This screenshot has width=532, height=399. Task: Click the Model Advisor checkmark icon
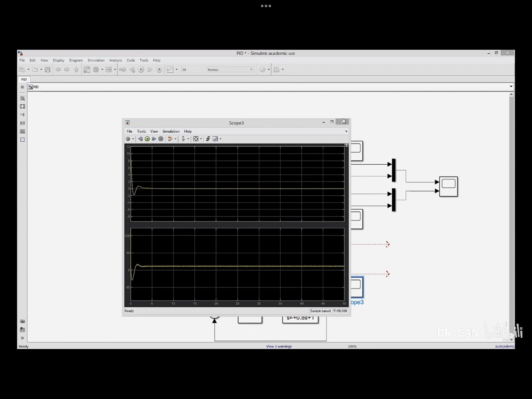pos(262,70)
